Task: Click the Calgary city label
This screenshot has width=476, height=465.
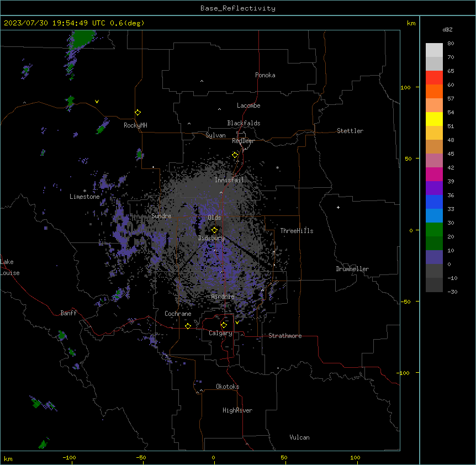Action: click(x=220, y=333)
